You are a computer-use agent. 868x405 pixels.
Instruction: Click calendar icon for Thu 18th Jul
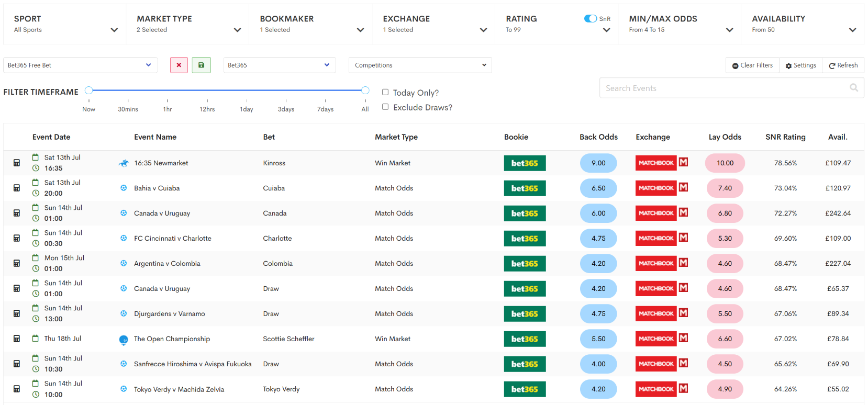tap(36, 339)
